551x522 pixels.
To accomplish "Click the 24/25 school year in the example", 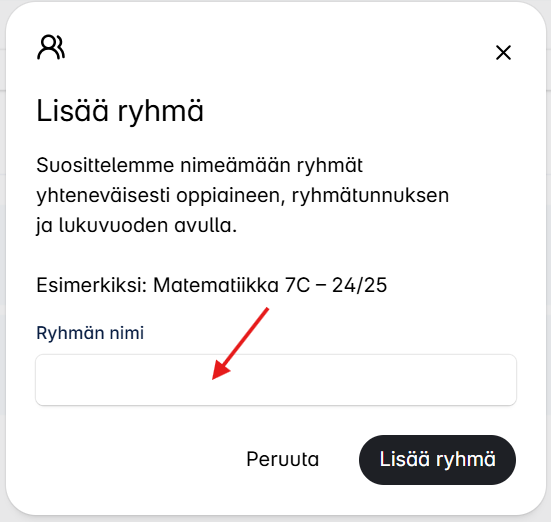I will [x=359, y=285].
